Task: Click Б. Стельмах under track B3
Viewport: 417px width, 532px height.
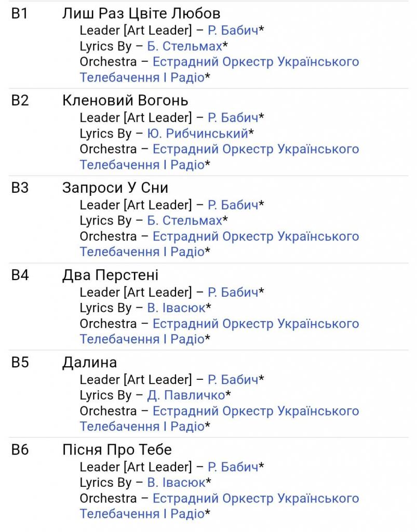Action: 184,221
